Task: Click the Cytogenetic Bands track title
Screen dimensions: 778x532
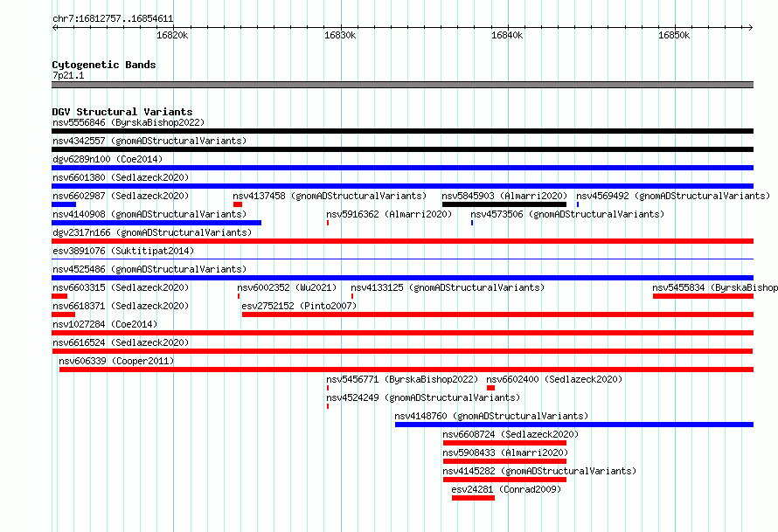Action: (104, 65)
